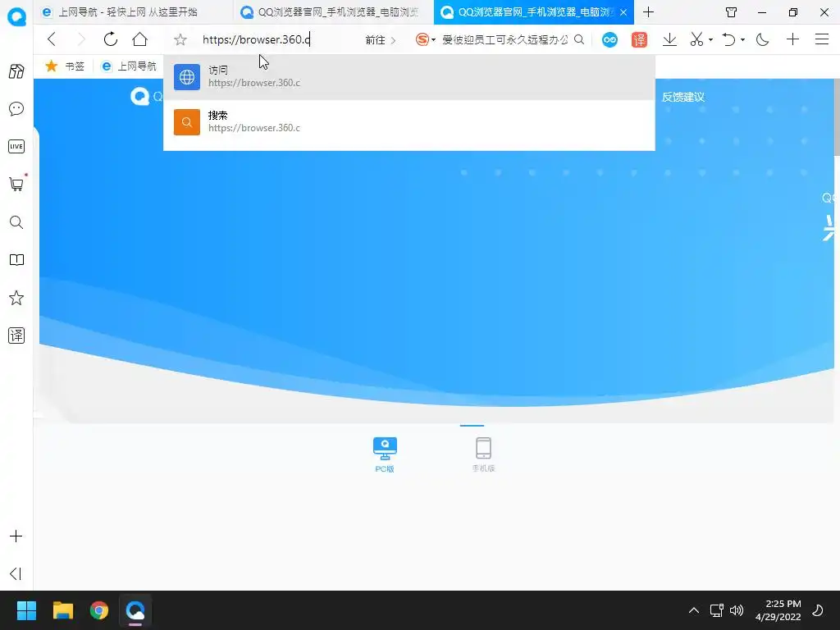Open the sidebar panels icon below the logo
Screen dimensions: 840x630
point(16,71)
